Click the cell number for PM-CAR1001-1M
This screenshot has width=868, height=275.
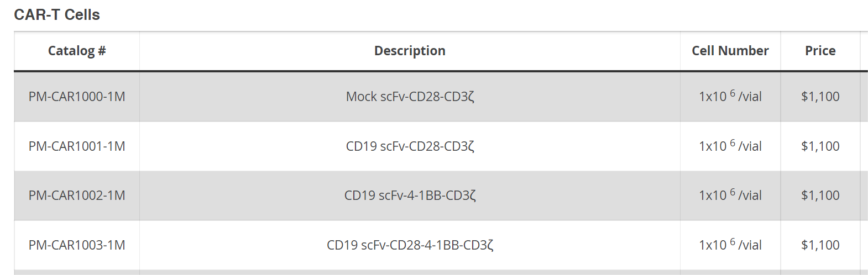pyautogui.click(x=730, y=146)
